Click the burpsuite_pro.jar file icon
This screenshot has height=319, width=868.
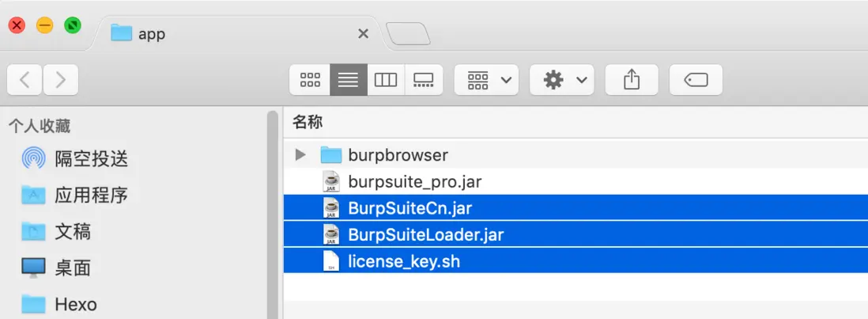[331, 181]
